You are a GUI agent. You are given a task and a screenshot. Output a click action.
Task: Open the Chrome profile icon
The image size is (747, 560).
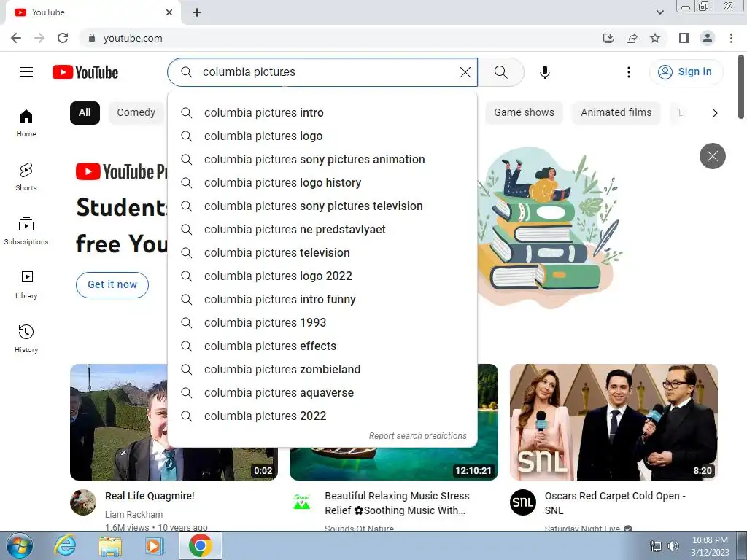pos(708,38)
